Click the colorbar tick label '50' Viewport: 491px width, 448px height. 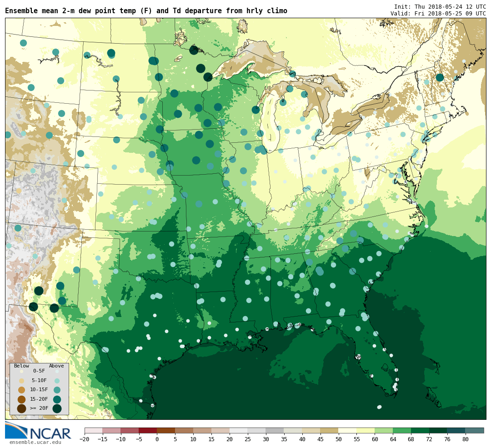click(338, 439)
